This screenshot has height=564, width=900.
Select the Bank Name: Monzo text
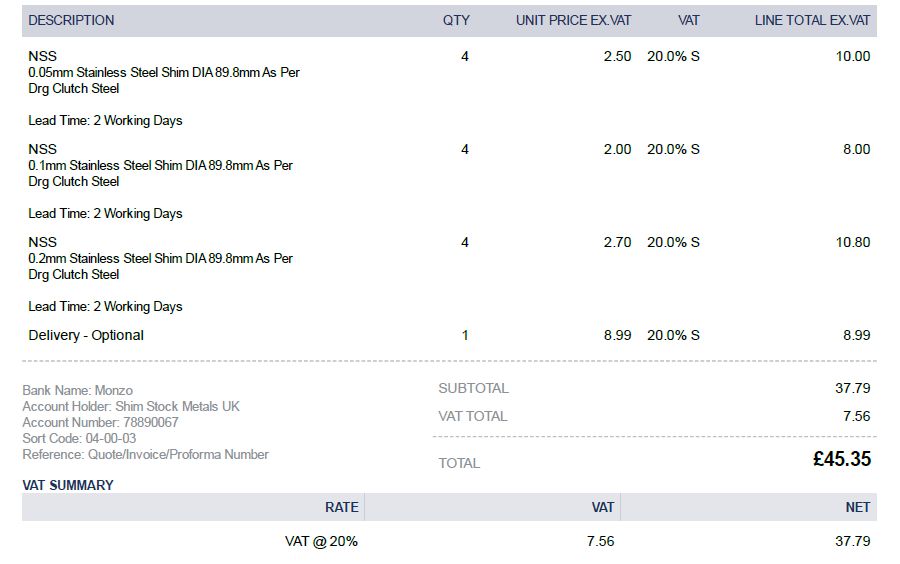[77, 391]
